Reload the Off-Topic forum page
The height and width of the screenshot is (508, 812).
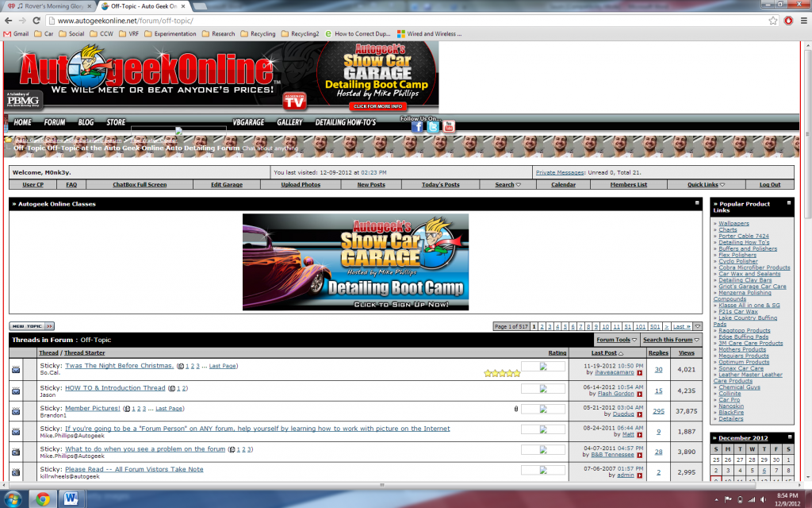tap(36, 21)
